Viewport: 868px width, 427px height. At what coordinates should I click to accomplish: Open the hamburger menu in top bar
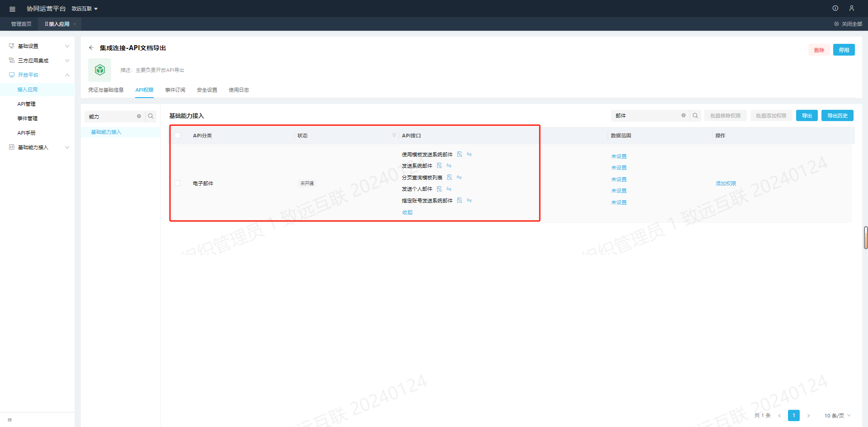(x=12, y=9)
